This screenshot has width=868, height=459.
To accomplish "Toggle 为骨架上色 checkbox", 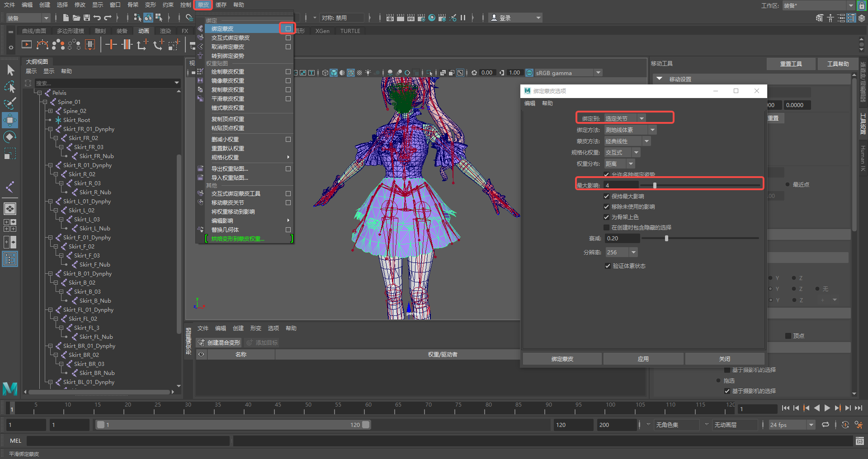I will (x=607, y=217).
